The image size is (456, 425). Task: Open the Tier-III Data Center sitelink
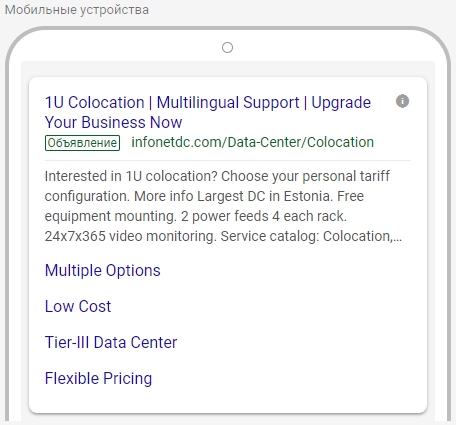pyautogui.click(x=111, y=342)
